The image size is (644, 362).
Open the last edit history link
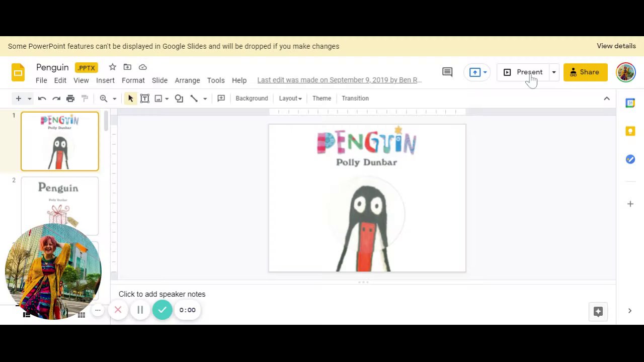[340, 80]
